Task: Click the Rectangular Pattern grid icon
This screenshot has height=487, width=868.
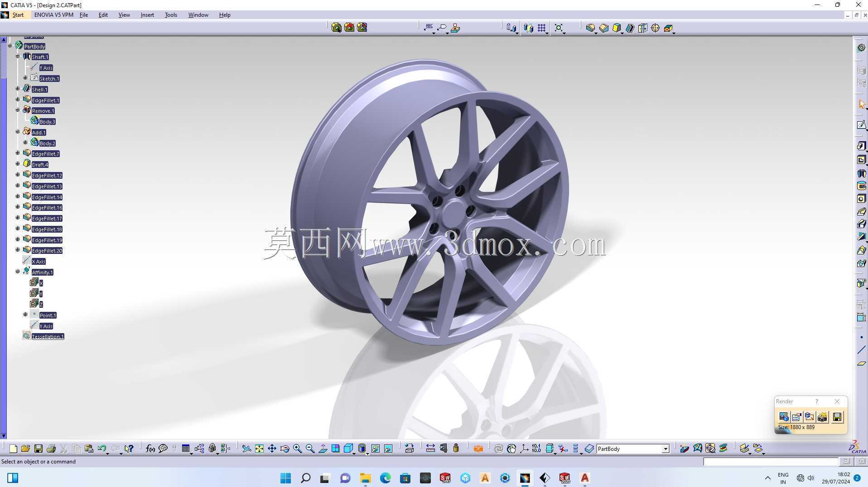Action: (542, 28)
